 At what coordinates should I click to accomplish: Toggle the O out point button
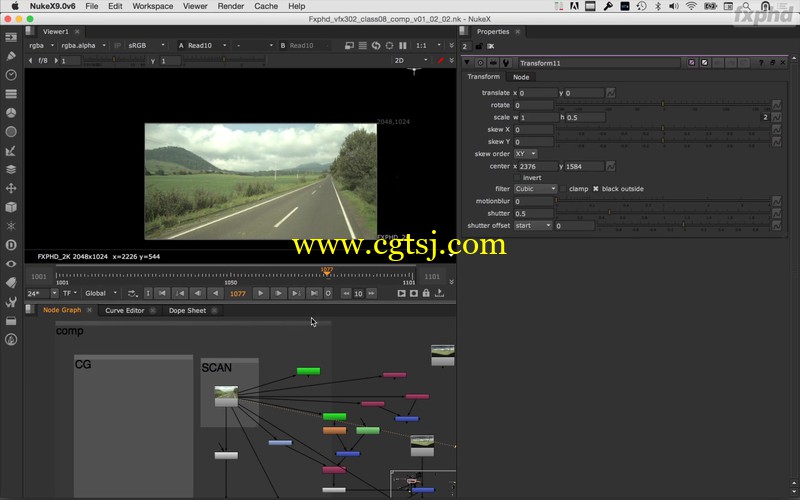coord(328,293)
